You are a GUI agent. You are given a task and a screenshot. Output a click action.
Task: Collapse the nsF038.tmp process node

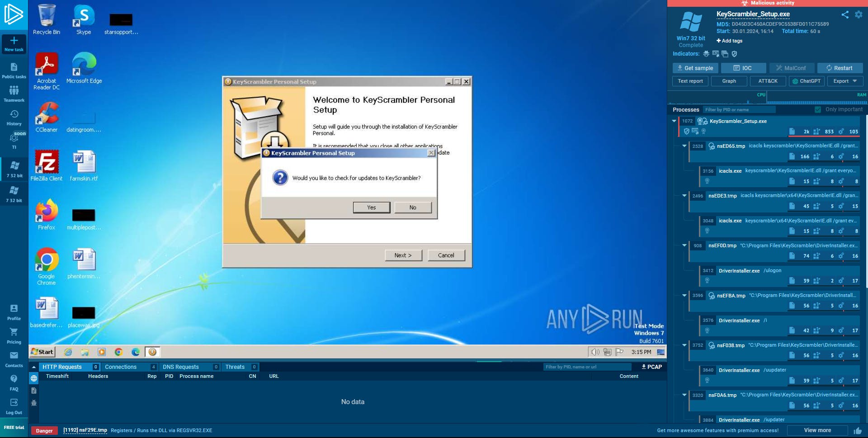(x=684, y=345)
